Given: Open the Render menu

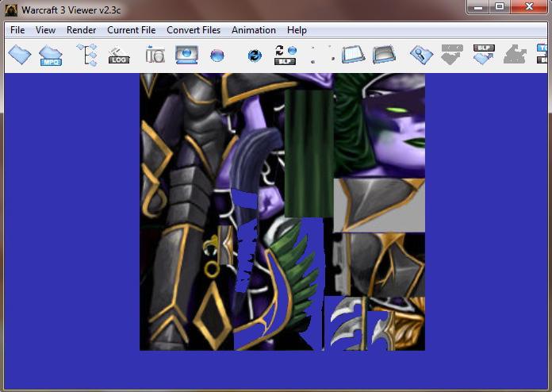Looking at the screenshot, I should pyautogui.click(x=82, y=30).
